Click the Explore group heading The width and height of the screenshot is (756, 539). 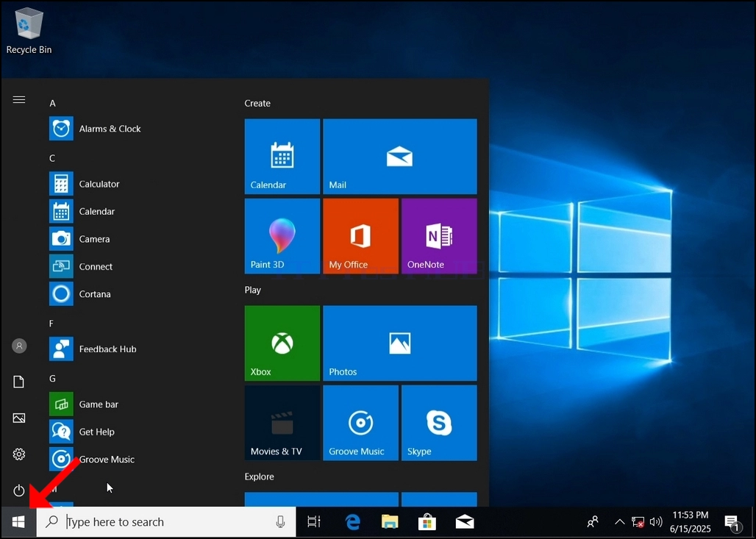[260, 476]
